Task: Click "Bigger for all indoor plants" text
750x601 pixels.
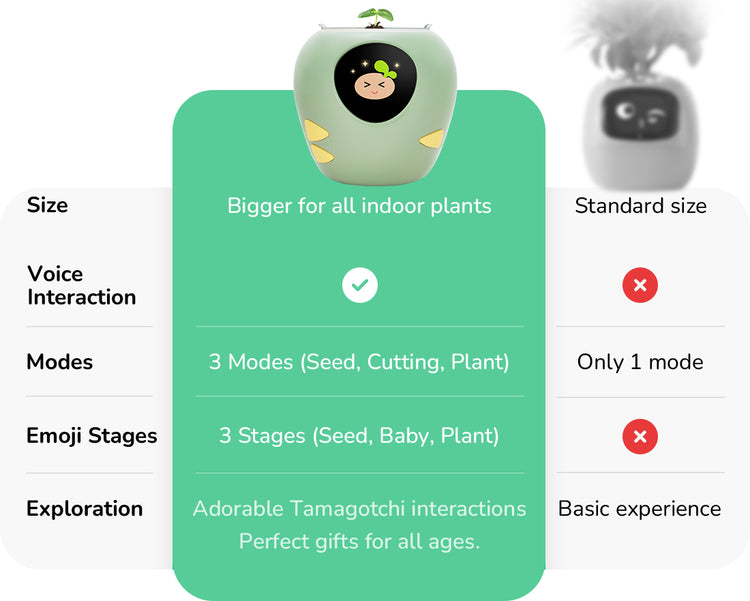Action: tap(359, 206)
